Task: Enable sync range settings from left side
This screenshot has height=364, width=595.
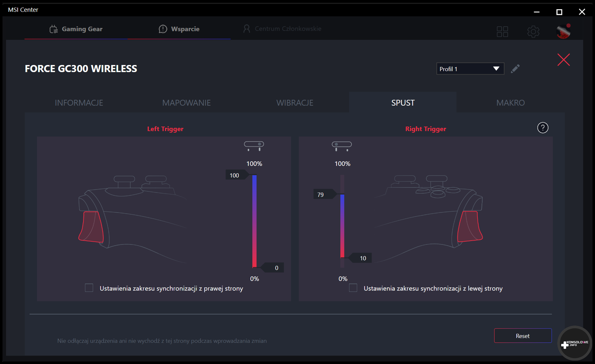Action: coord(353,288)
